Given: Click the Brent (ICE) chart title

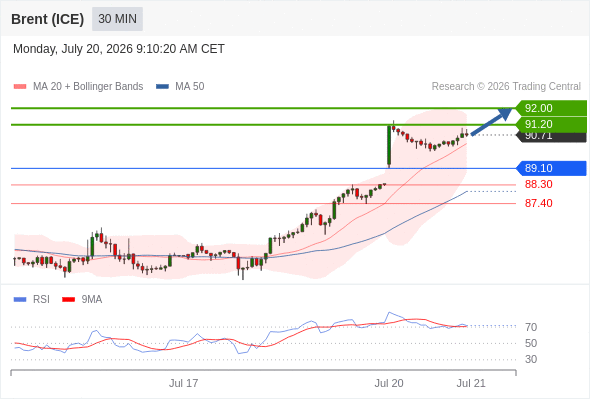Looking at the screenshot, I should 47,19.
